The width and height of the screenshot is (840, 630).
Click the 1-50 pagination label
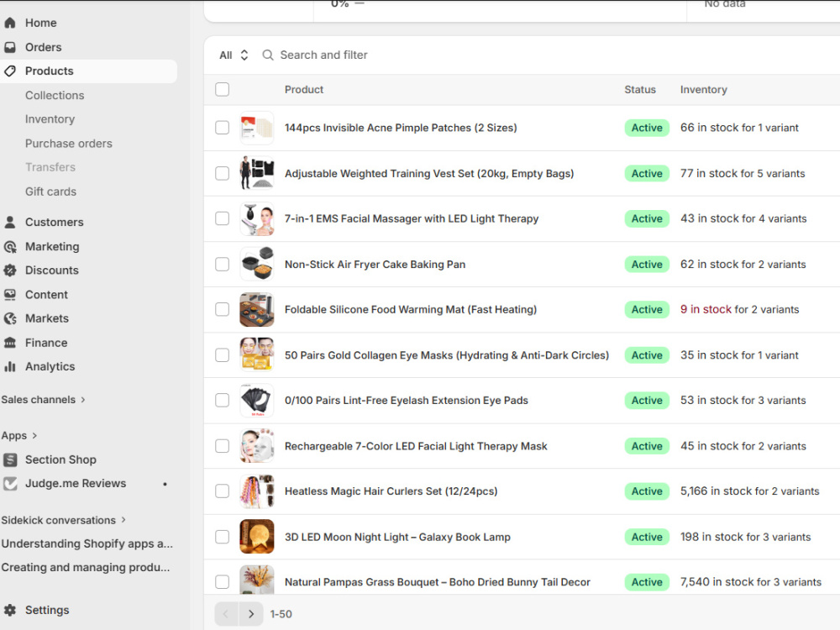[281, 614]
